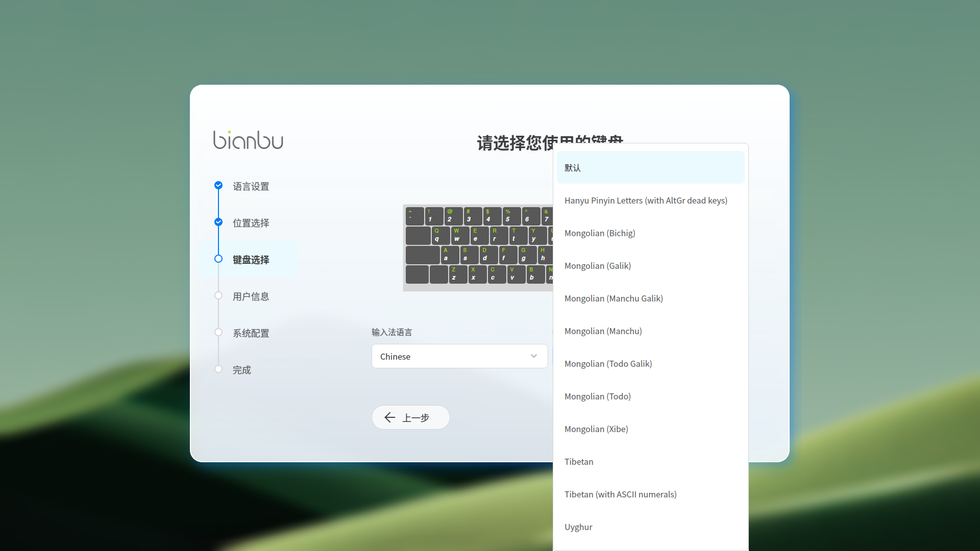Image resolution: width=980 pixels, height=551 pixels.
Task: Click the finish step circle
Action: (218, 369)
